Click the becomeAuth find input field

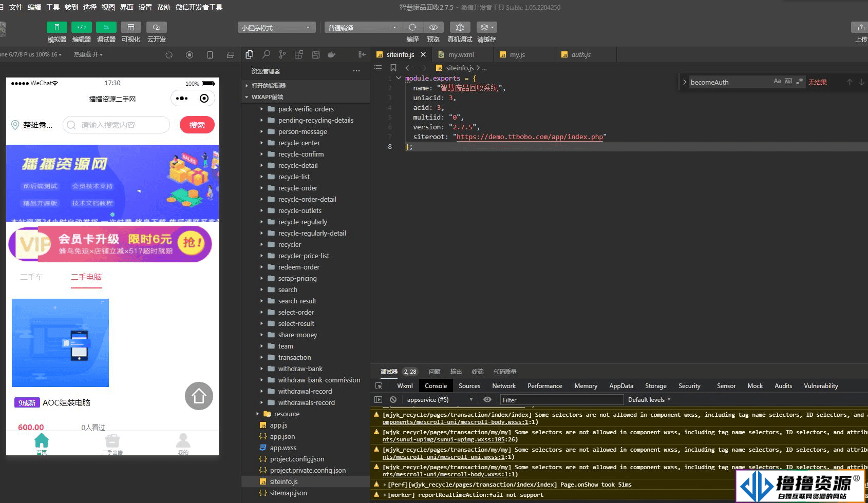(730, 82)
